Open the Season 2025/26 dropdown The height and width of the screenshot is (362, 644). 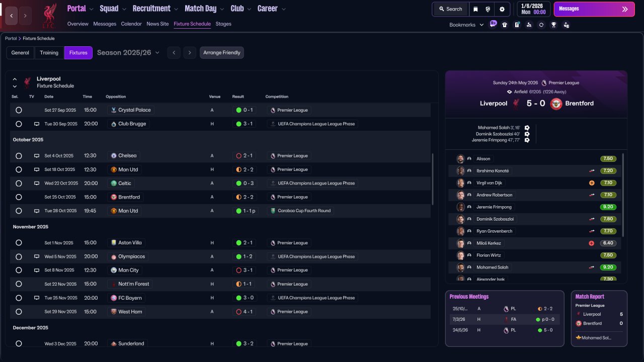pos(128,53)
